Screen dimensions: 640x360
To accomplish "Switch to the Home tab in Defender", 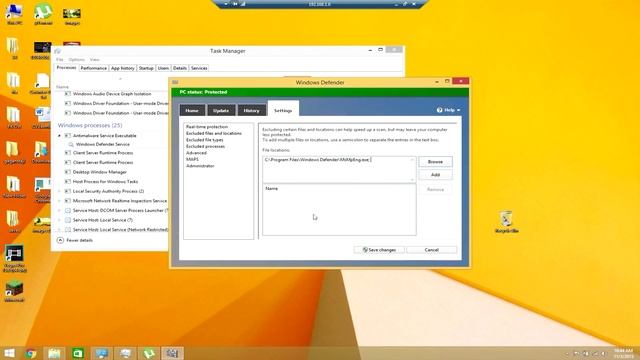I will (192, 111).
